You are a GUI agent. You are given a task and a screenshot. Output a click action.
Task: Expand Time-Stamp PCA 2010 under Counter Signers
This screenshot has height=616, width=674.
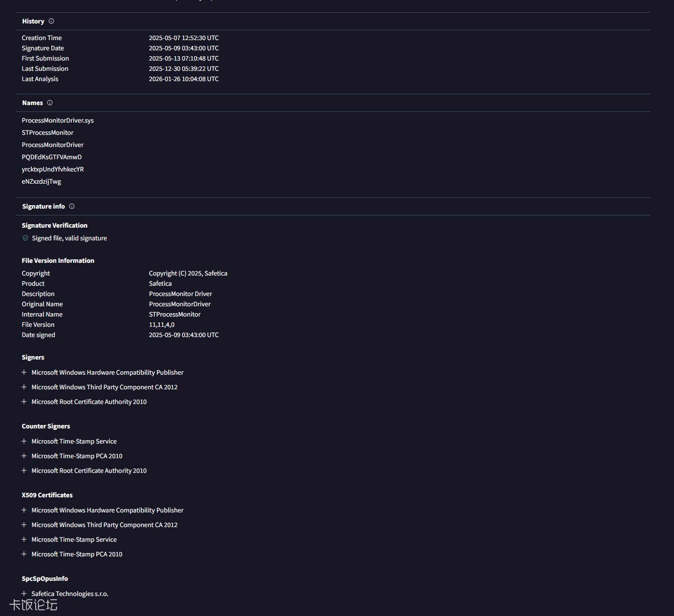[x=24, y=456]
